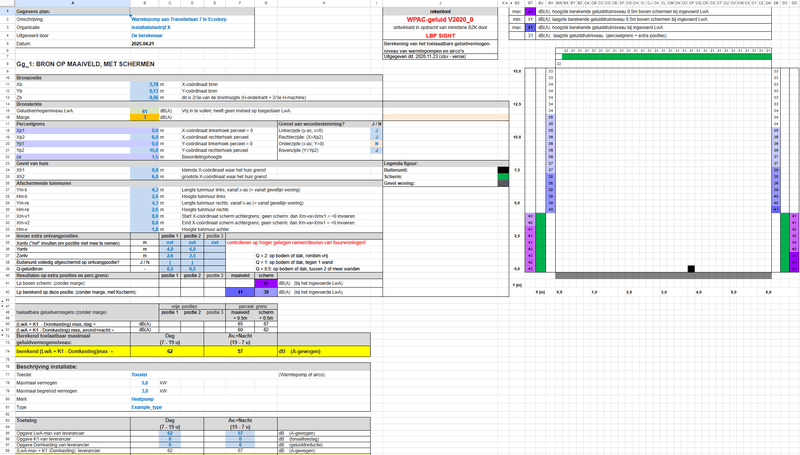800x455 pixels.
Task: Select yellow Av.+Nacht result cell 57
Action: [x=240, y=351]
